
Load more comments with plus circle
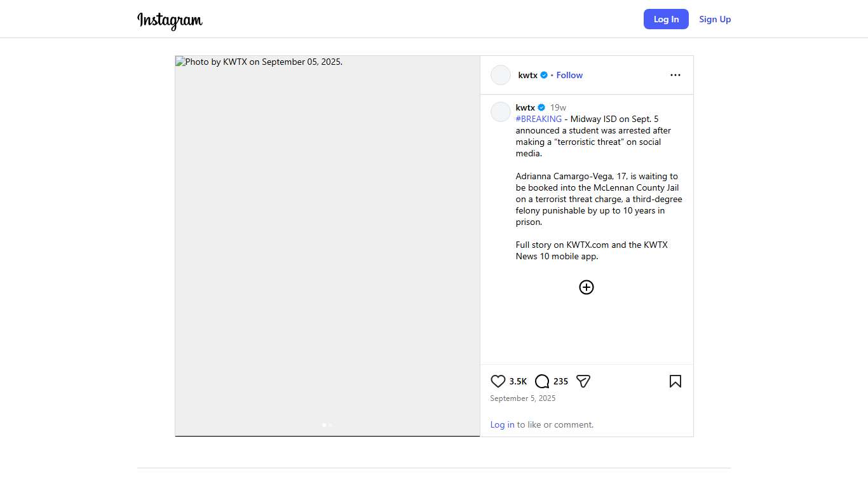click(x=586, y=287)
